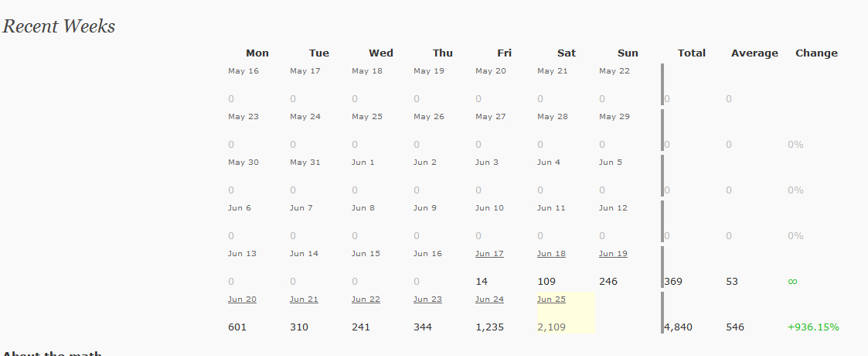Image resolution: width=868 pixels, height=356 pixels.
Task: Click the 601 Monday views value
Action: [237, 327]
